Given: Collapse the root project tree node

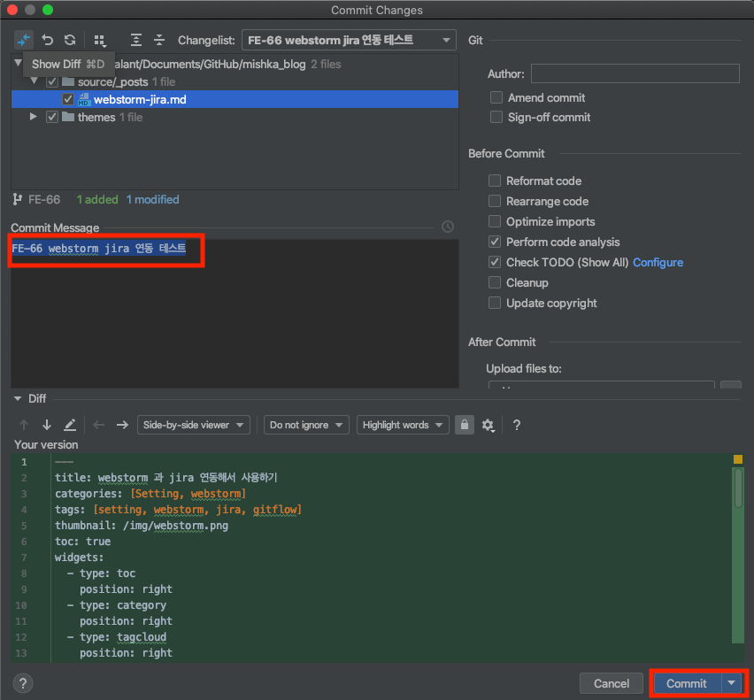Looking at the screenshot, I should (18, 63).
